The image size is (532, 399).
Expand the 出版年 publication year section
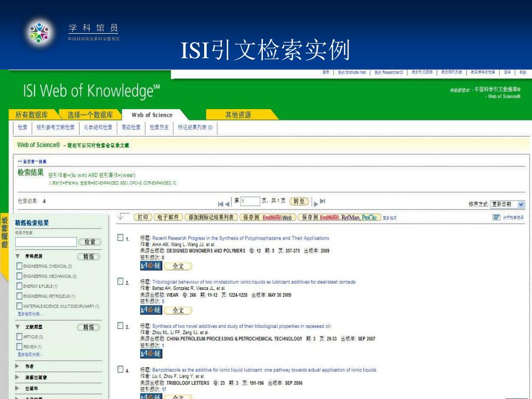click(18, 388)
